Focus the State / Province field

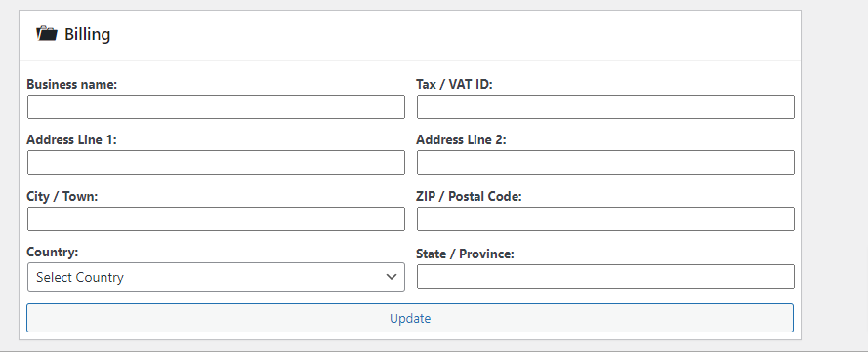pos(605,276)
